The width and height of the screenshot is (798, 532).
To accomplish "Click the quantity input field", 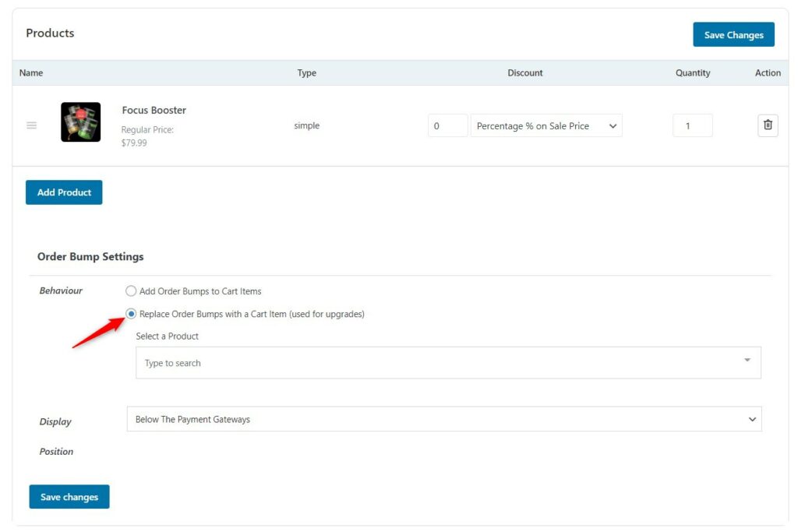I will pos(692,125).
